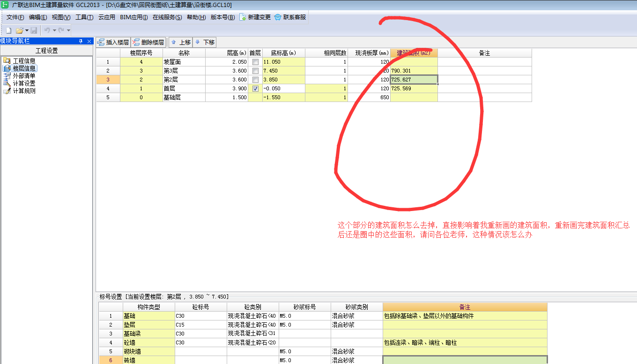Viewport: 637px width, 364px height.
Task: Click the Save disk icon
Action: click(34, 30)
